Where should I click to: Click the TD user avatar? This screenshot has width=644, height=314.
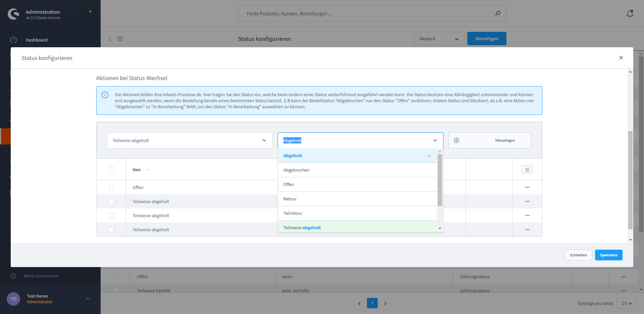click(13, 299)
